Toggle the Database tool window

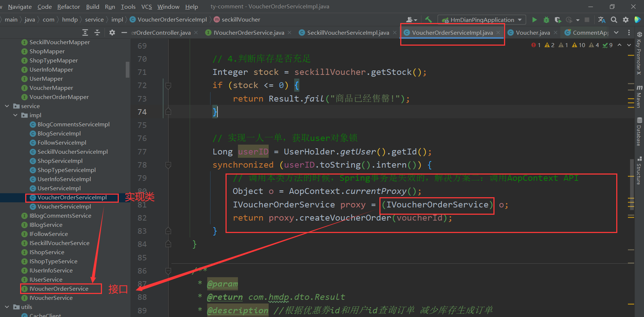[639, 132]
